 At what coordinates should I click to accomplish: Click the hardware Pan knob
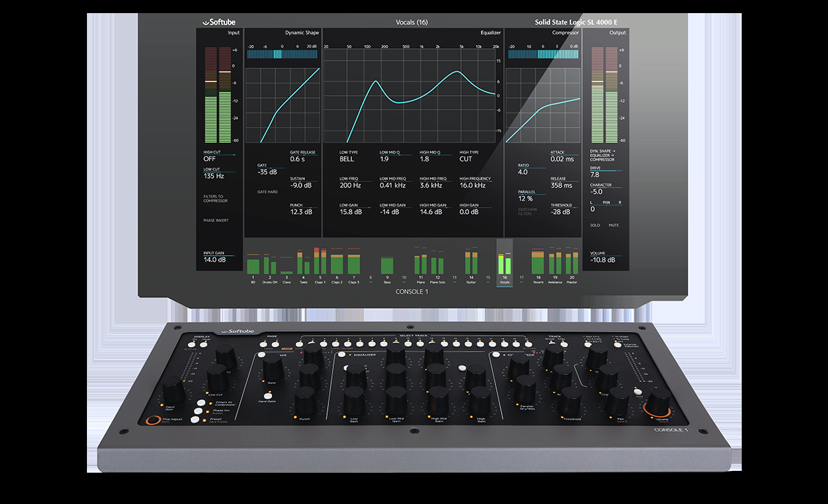click(619, 401)
